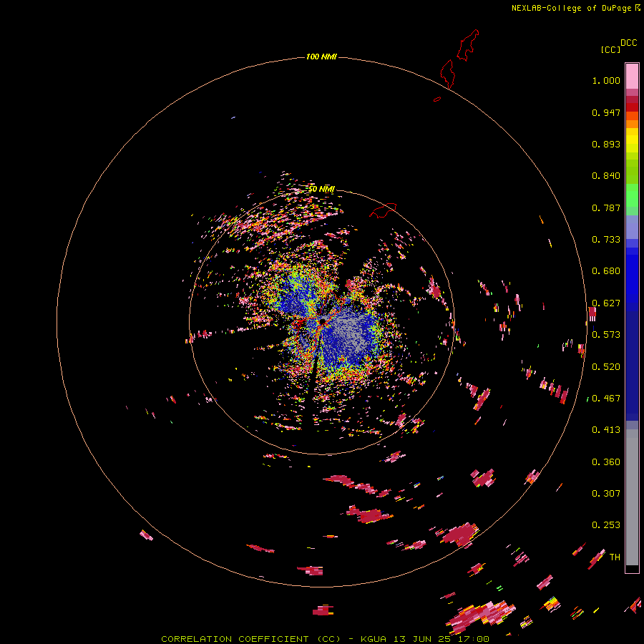Click the 0.627 scale value
The height and width of the screenshot is (644, 644).
click(x=606, y=303)
